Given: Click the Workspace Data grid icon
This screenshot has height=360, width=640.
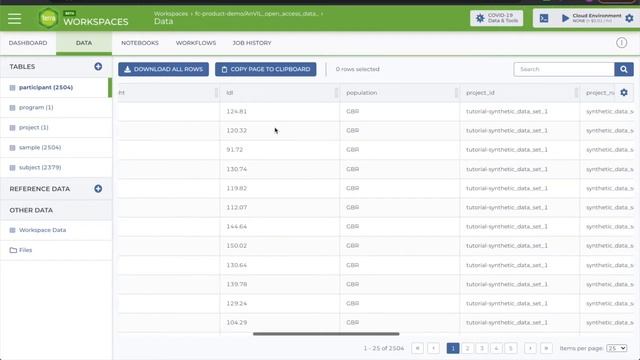Looking at the screenshot, I should (12, 230).
